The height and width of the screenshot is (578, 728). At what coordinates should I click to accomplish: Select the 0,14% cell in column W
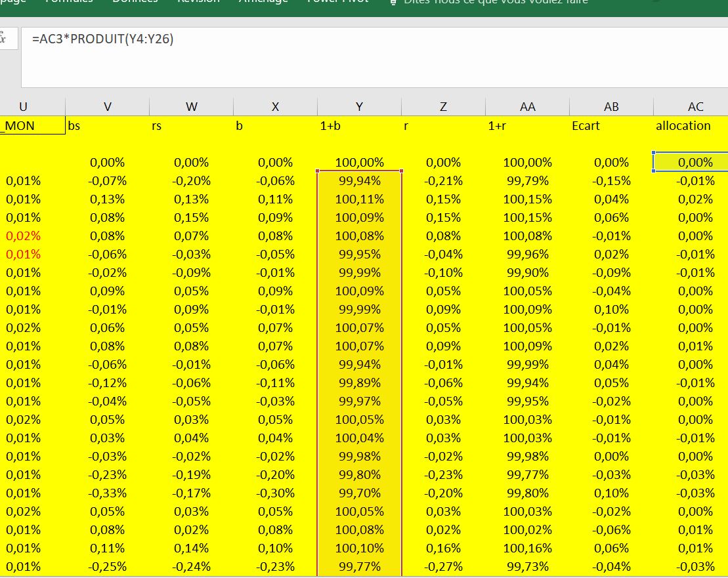(x=191, y=548)
